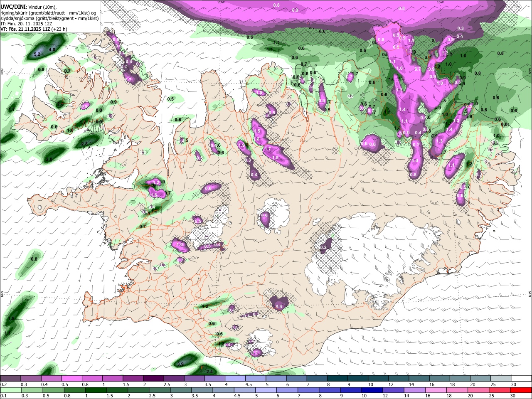Click the red 30 mm rain legend swatch
Screen dimensions: 532x399
click(521, 390)
